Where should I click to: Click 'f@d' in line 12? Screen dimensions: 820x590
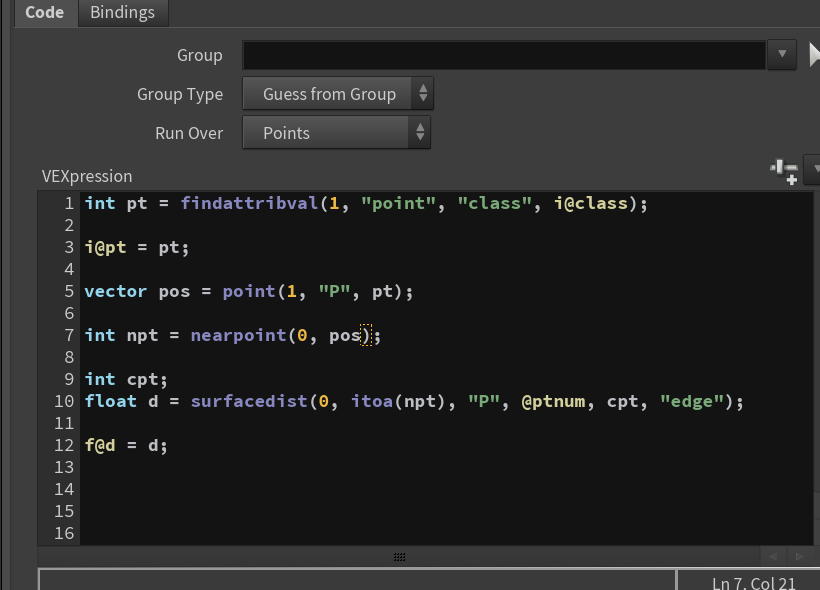tap(100, 445)
